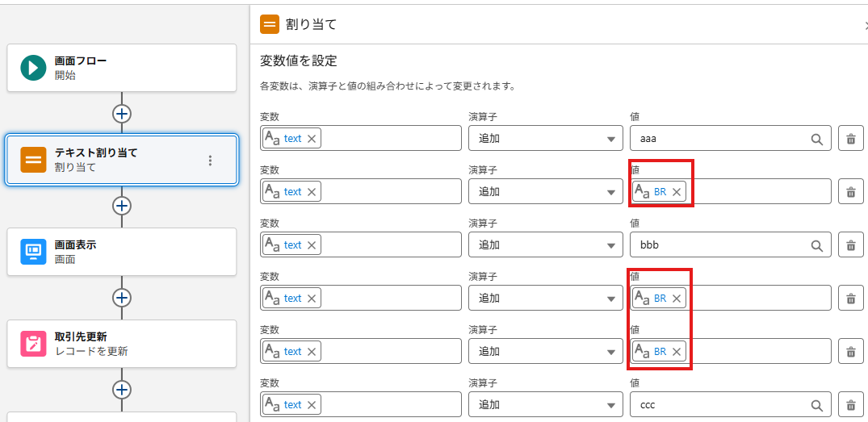Delete the bbb assignment row with trash icon
This screenshot has height=422, width=868.
pyautogui.click(x=850, y=245)
